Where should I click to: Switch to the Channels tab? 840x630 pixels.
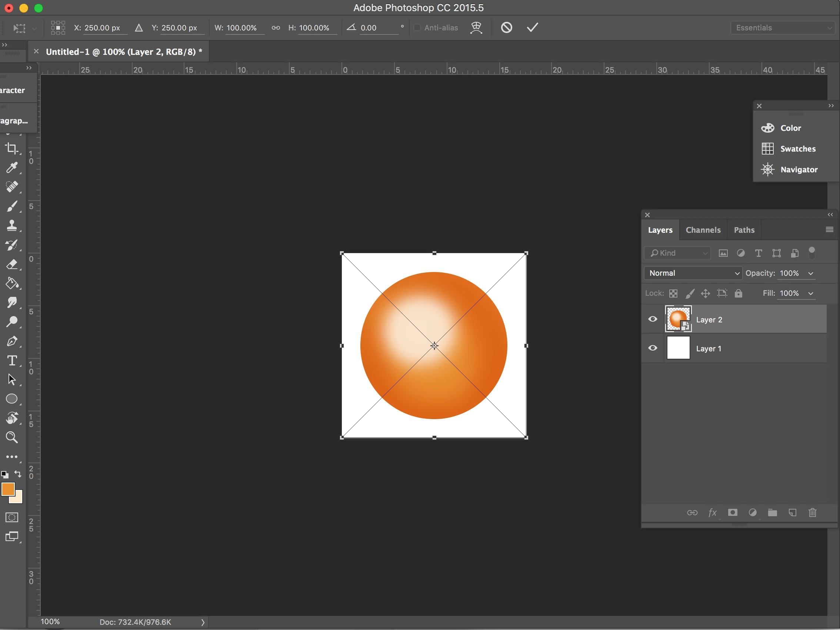(x=703, y=230)
